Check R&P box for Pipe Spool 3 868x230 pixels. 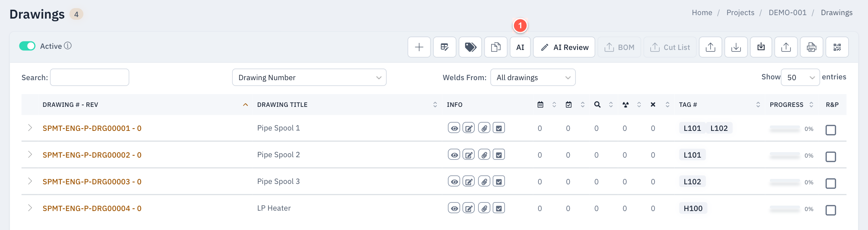831,184
